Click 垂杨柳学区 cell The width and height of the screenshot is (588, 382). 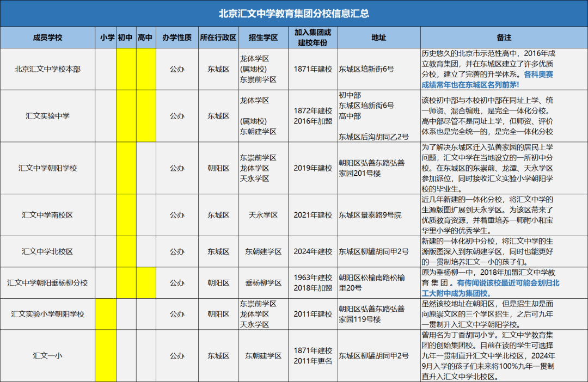click(x=264, y=282)
